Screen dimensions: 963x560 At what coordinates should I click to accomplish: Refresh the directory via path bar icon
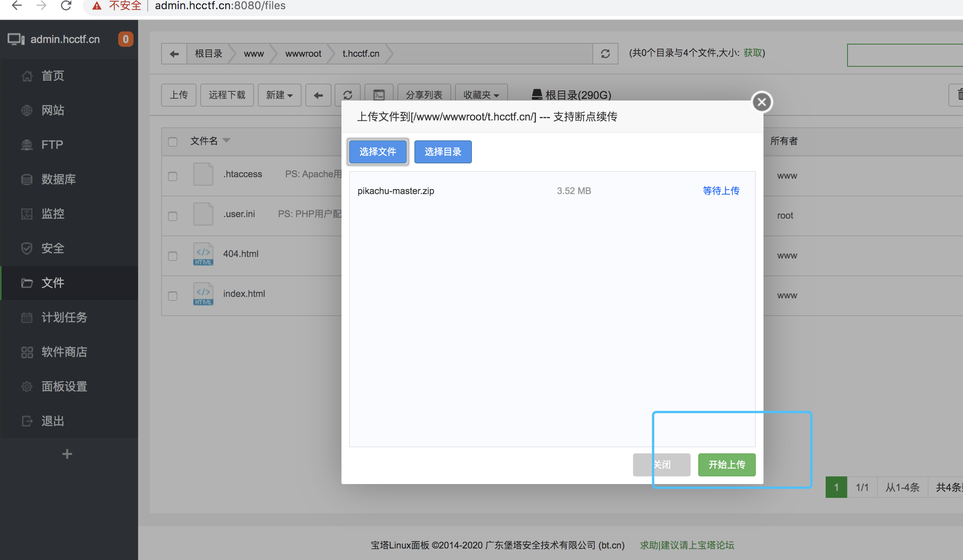pyautogui.click(x=605, y=54)
